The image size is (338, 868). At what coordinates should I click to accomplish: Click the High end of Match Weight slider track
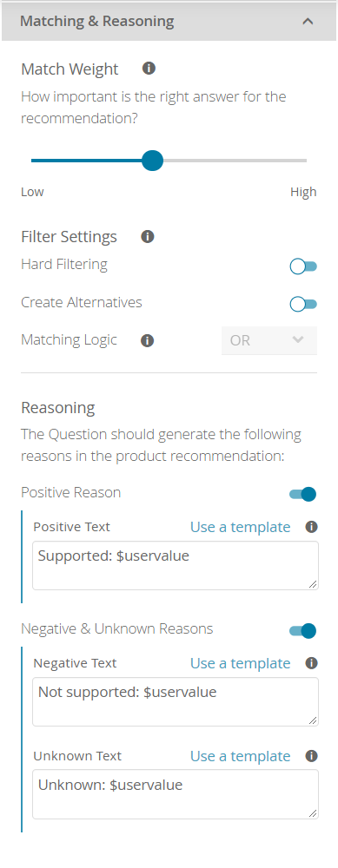pyautogui.click(x=303, y=161)
